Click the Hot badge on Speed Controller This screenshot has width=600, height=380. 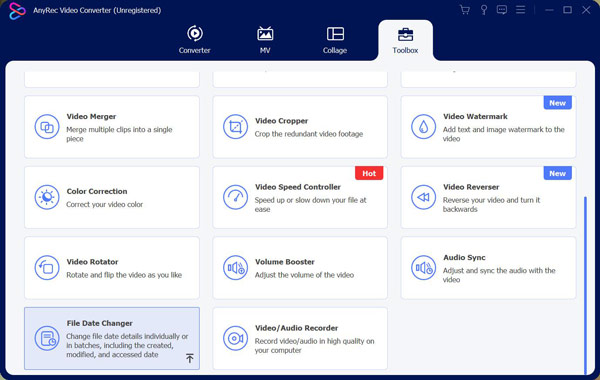(369, 173)
